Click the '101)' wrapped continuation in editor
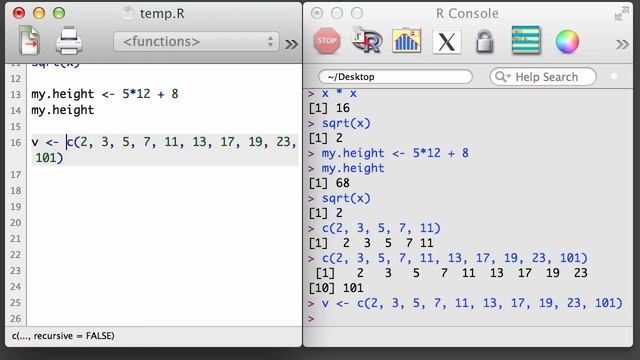Viewport: 640px width, 360px height. pyautogui.click(x=49, y=158)
